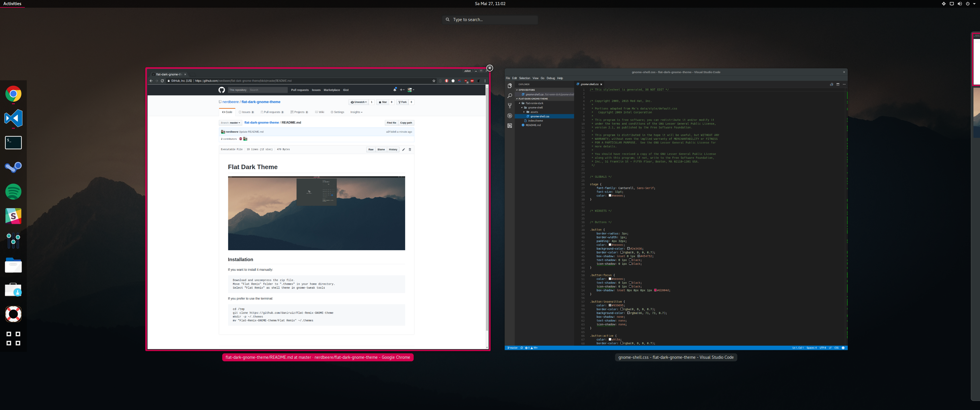
Task: Open the Search view in VS Code sidebar
Action: click(509, 96)
